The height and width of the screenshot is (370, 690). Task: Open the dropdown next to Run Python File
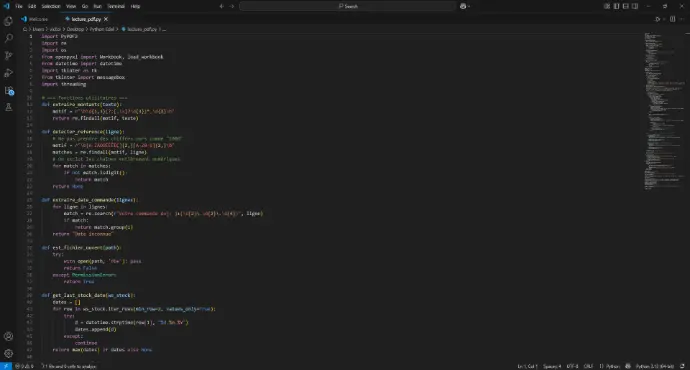(664, 19)
